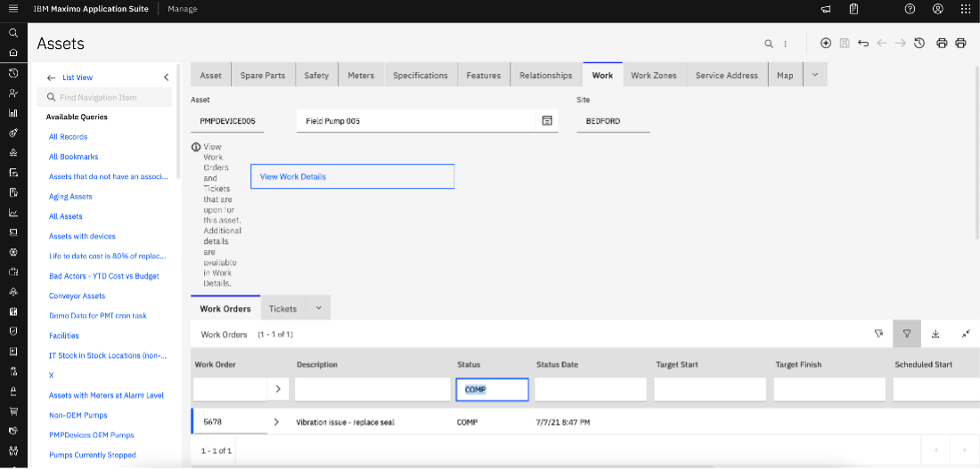Open the All Bookmarks query
This screenshot has height=470, width=980.
[x=74, y=157]
